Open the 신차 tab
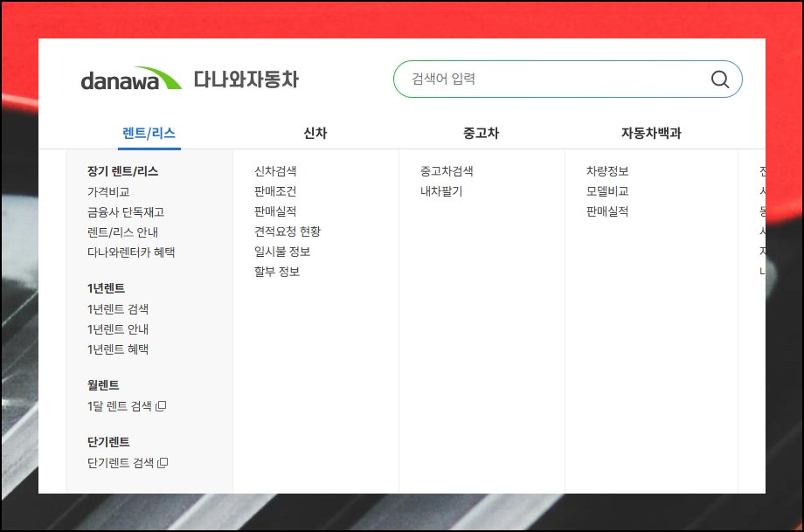Image resolution: width=804 pixels, height=532 pixels. (315, 134)
